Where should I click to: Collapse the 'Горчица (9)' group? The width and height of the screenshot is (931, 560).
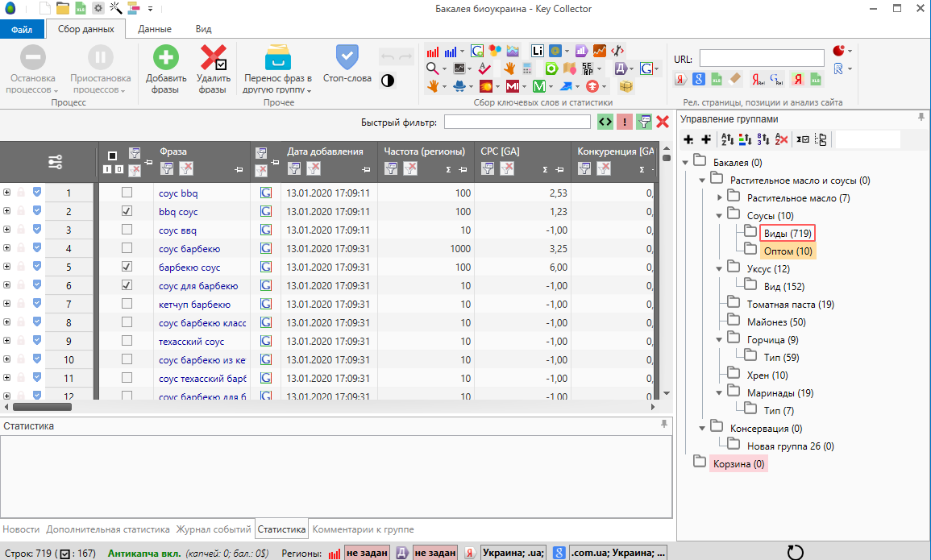[x=719, y=340]
